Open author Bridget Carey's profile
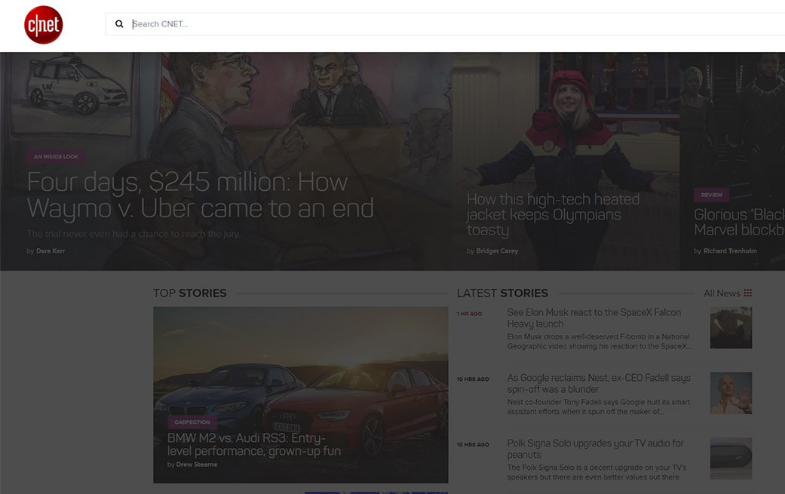Image resolution: width=785 pixels, height=494 pixels. coord(497,251)
